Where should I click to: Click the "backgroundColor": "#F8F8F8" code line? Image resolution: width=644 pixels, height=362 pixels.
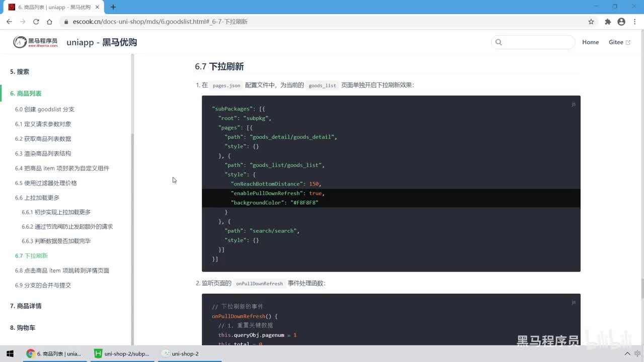point(275,203)
